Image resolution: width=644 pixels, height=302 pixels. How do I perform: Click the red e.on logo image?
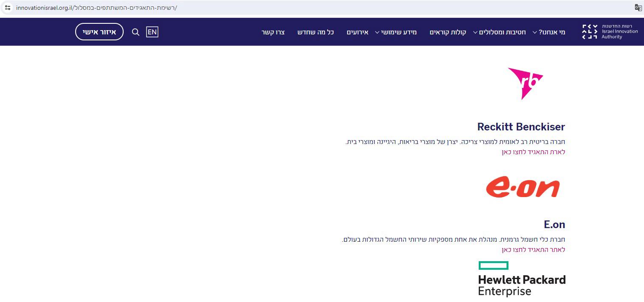(x=523, y=187)
